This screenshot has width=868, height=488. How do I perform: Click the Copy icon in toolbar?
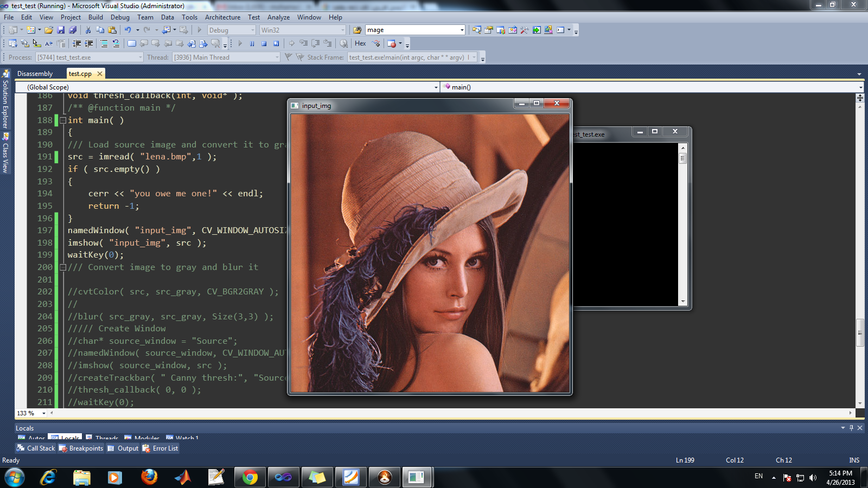[100, 30]
